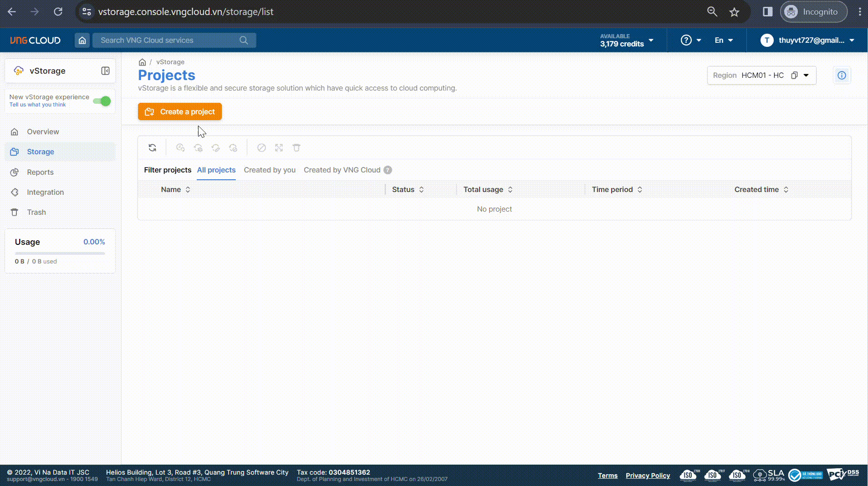Bookmark this page with the star icon
The width and height of the screenshot is (868, 486).
pos(734,12)
